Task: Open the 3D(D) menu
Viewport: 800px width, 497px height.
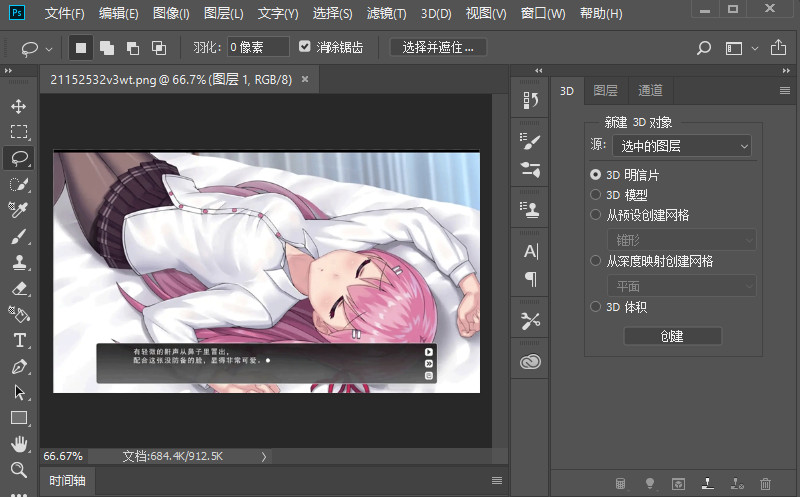Action: 436,13
